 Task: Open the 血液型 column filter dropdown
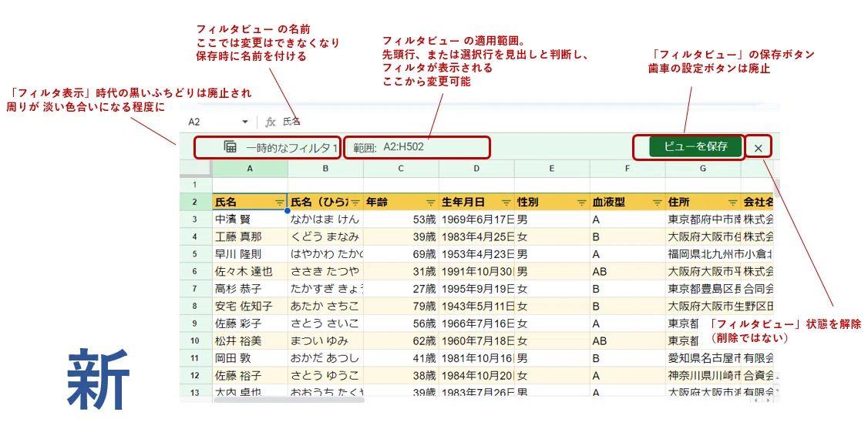click(x=658, y=203)
